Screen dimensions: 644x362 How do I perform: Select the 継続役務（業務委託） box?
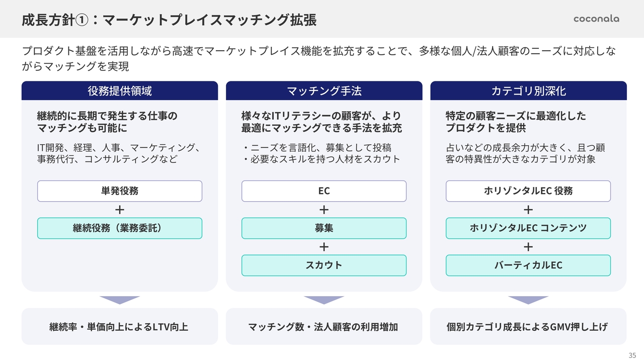tap(120, 228)
